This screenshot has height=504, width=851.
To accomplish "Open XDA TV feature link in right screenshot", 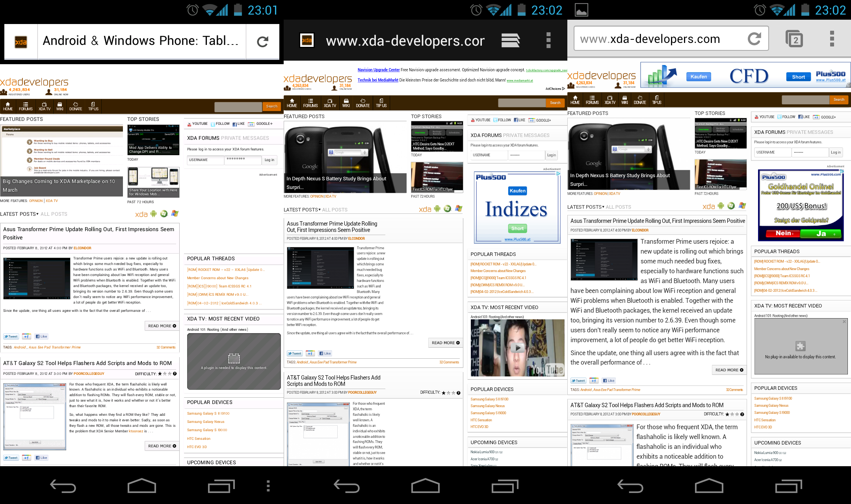I will click(x=615, y=194).
